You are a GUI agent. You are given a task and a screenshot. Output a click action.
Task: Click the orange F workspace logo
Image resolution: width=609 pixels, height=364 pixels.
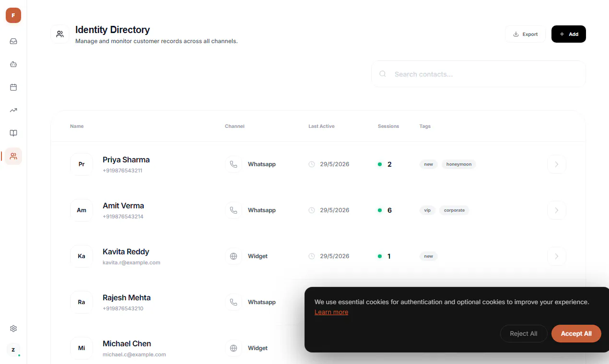pyautogui.click(x=13, y=15)
